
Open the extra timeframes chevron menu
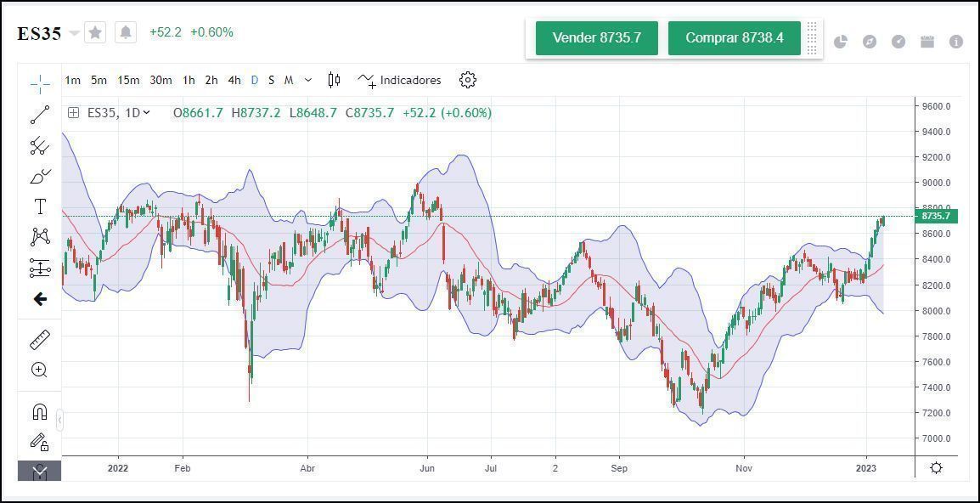(307, 80)
